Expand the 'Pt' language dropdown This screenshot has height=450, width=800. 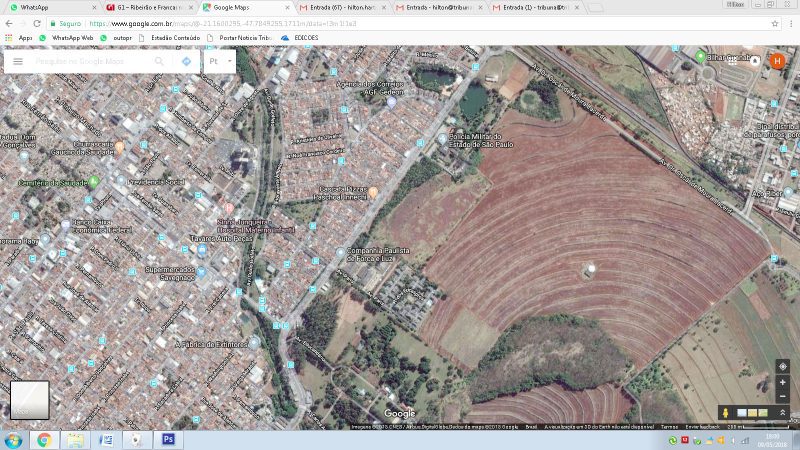tap(219, 61)
